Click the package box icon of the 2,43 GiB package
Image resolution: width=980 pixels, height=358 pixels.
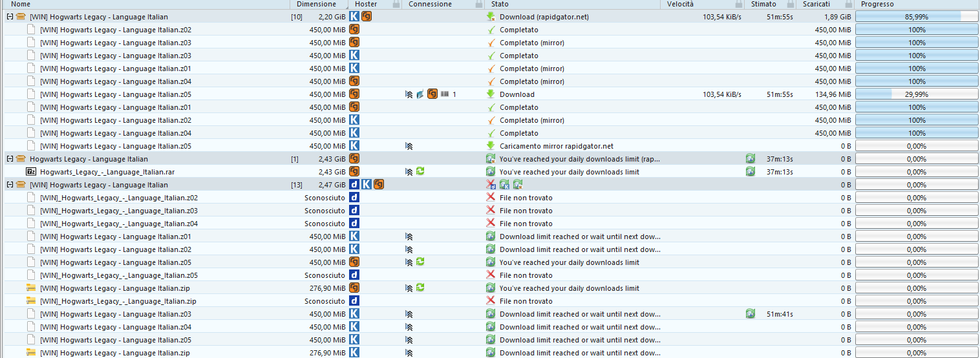coord(21,159)
